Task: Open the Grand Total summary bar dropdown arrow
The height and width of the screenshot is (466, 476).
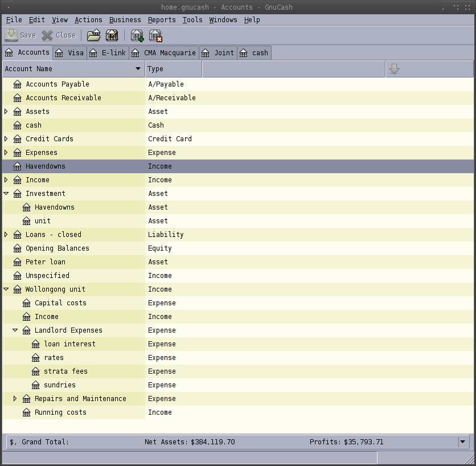Action: click(462, 442)
